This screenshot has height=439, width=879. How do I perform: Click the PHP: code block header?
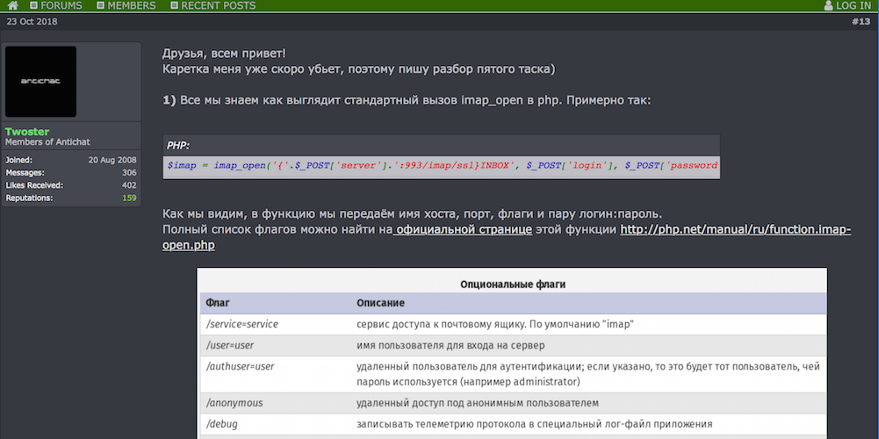pos(441,145)
